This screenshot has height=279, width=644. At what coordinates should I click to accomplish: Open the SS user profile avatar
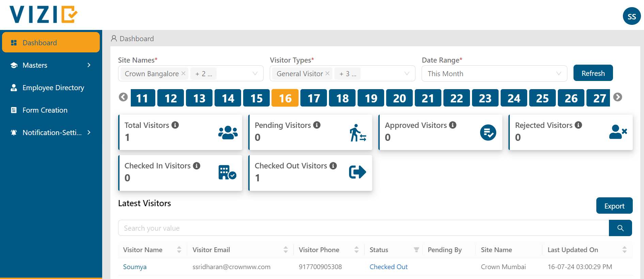click(x=631, y=16)
